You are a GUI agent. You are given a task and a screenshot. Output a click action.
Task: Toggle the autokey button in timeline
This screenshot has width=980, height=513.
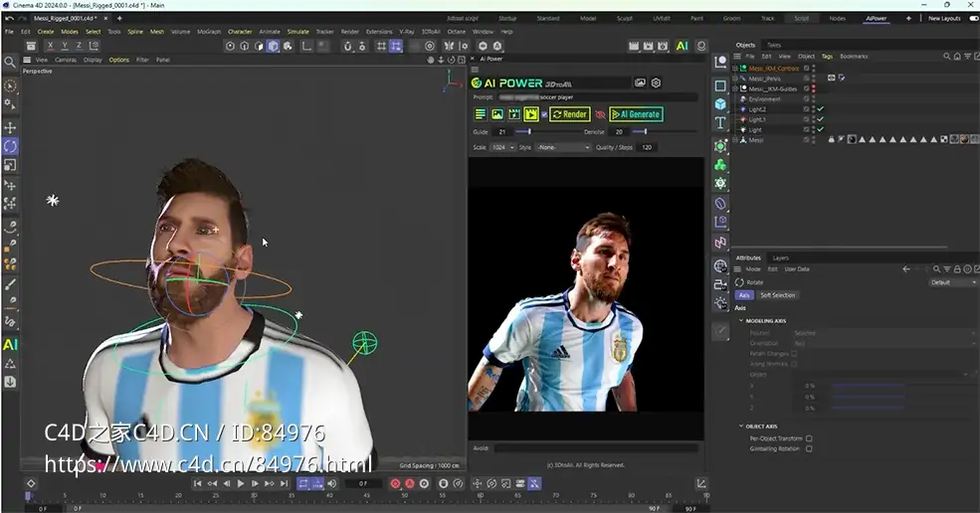[x=409, y=483]
